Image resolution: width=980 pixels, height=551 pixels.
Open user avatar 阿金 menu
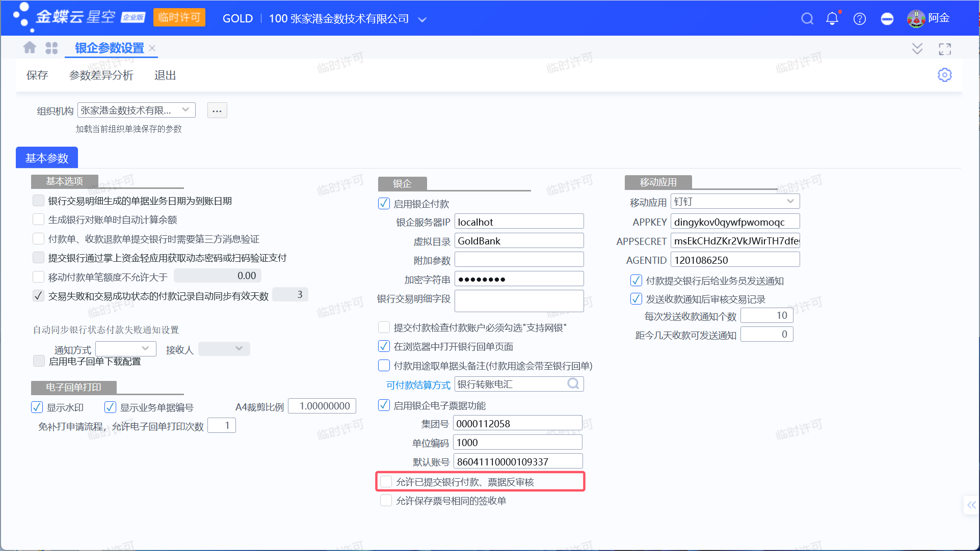[x=929, y=18]
